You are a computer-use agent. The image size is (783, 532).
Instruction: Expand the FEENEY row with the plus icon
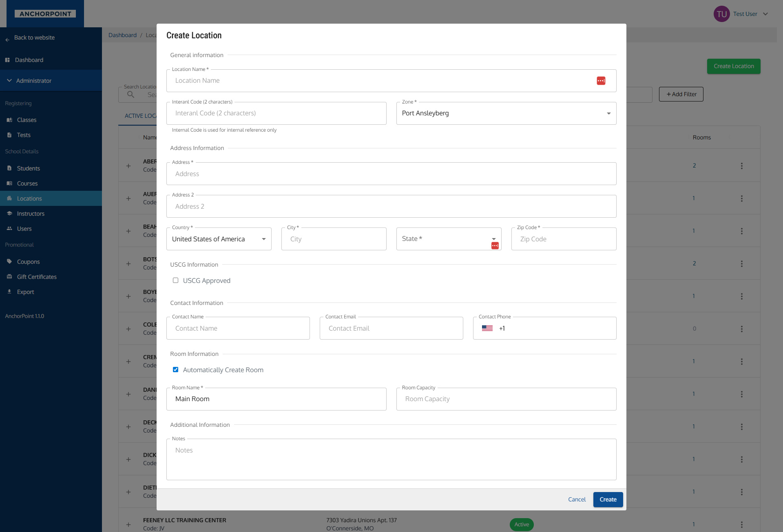128,525
